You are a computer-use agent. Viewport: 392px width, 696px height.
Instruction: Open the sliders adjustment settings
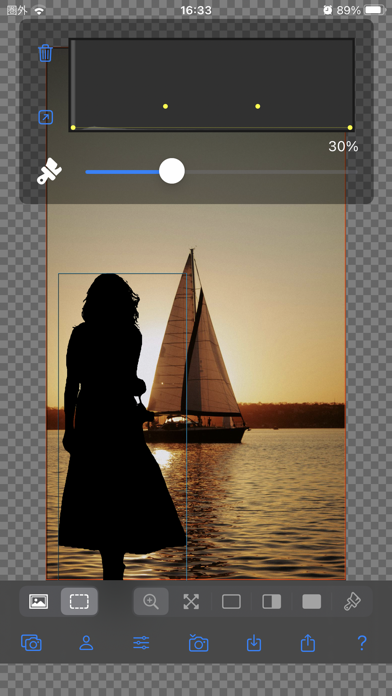tap(141, 642)
